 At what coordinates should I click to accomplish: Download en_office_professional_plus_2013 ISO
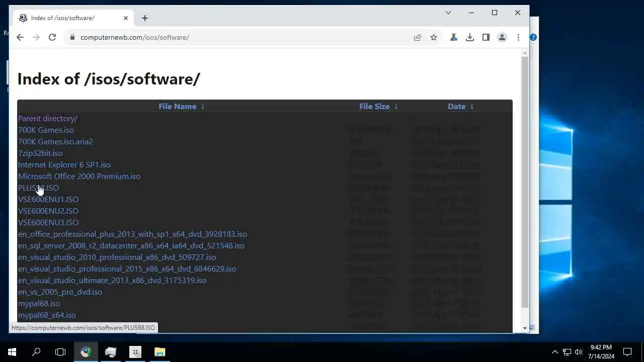point(132,234)
